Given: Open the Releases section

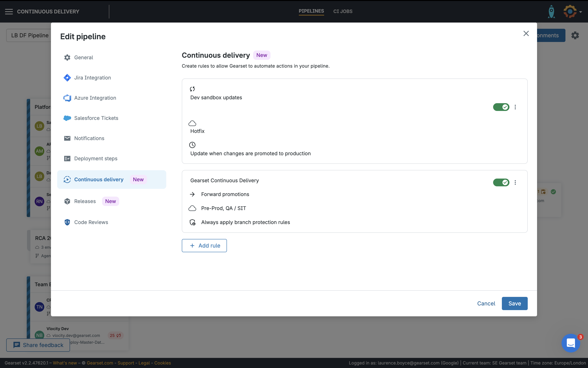Looking at the screenshot, I should [112, 201].
